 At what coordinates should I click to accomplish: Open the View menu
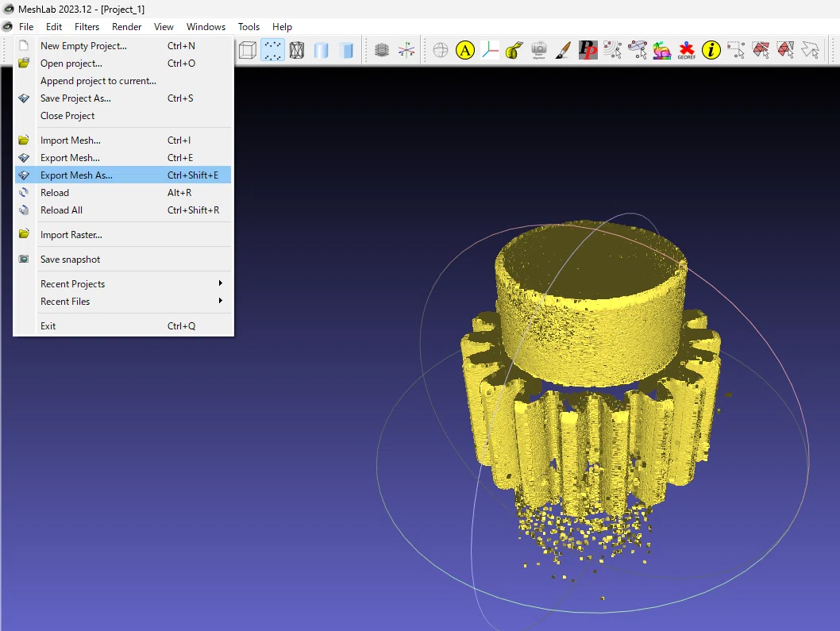click(164, 27)
